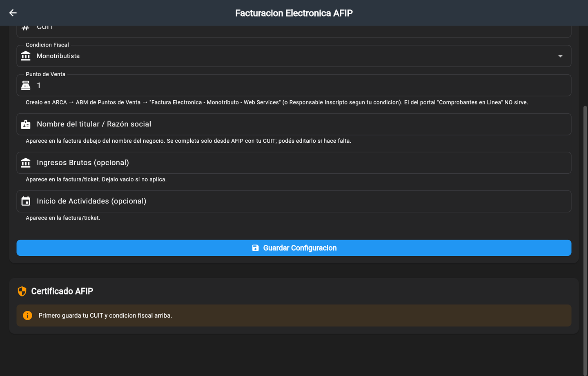Click the Facturacion Electronica AFIP title
Viewport: 588px width, 376px height.
click(294, 13)
